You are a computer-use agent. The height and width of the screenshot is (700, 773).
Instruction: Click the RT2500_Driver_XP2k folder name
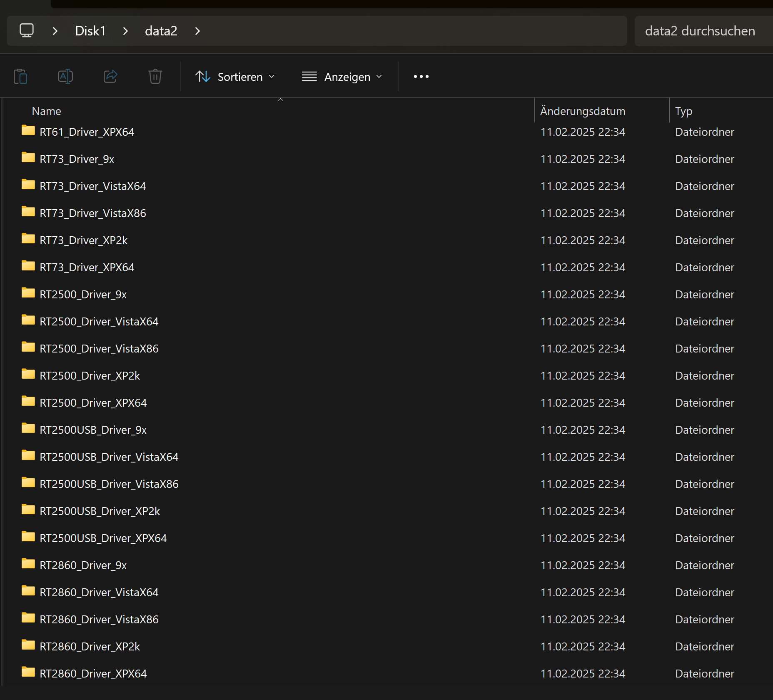90,376
